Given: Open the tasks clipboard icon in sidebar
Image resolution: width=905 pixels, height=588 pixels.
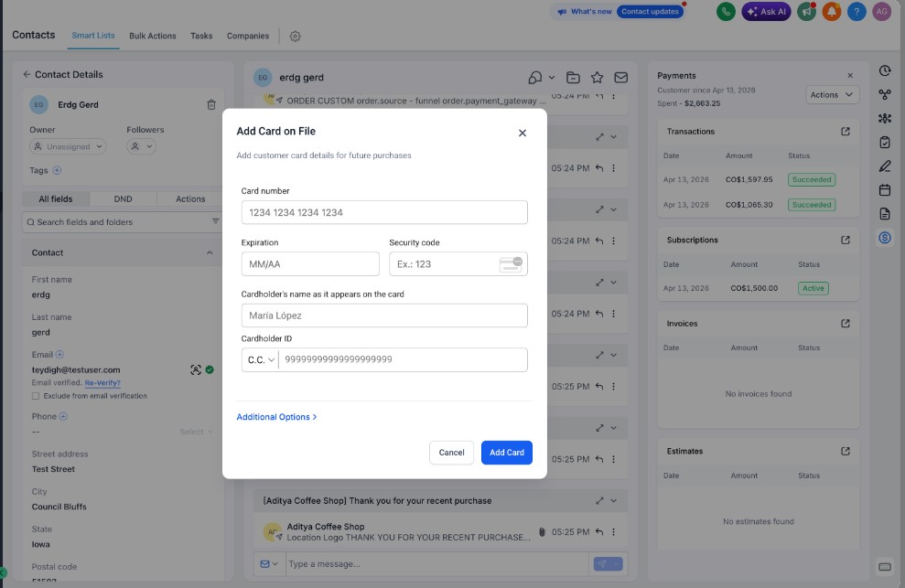Looking at the screenshot, I should click(x=885, y=142).
